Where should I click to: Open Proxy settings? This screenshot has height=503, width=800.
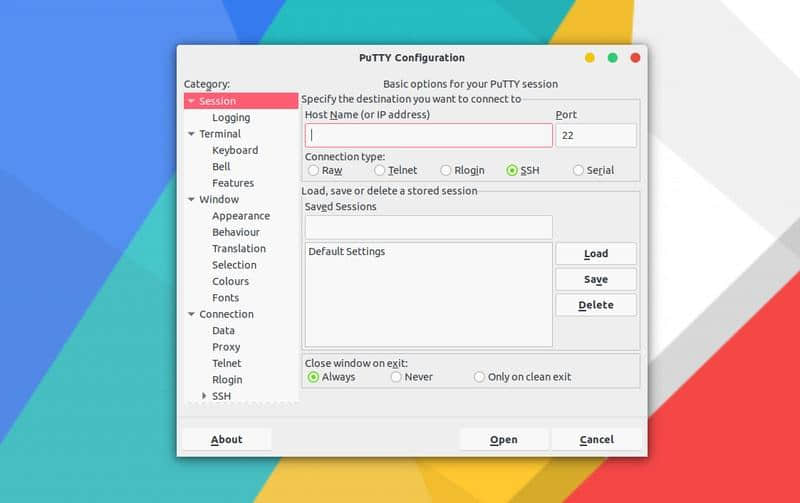[226, 347]
